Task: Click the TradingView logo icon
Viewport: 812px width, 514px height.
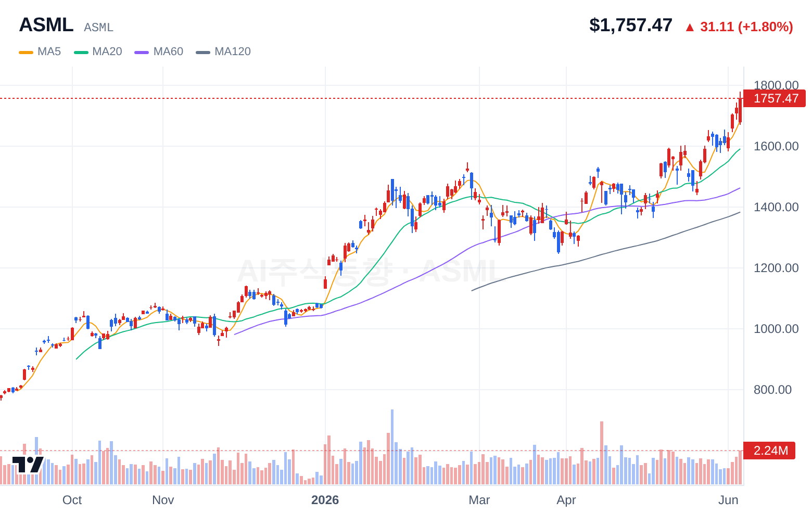Action: click(28, 465)
